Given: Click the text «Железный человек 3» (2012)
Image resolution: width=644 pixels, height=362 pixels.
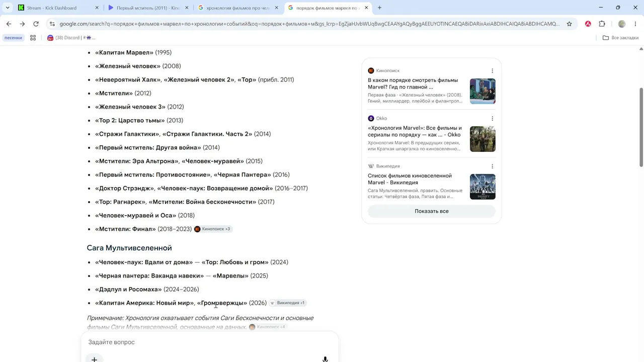Looking at the screenshot, I should (139, 107).
